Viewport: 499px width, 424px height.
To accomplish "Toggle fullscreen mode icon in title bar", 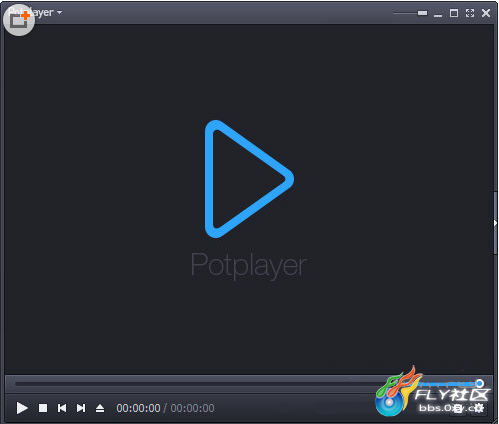I will [470, 13].
